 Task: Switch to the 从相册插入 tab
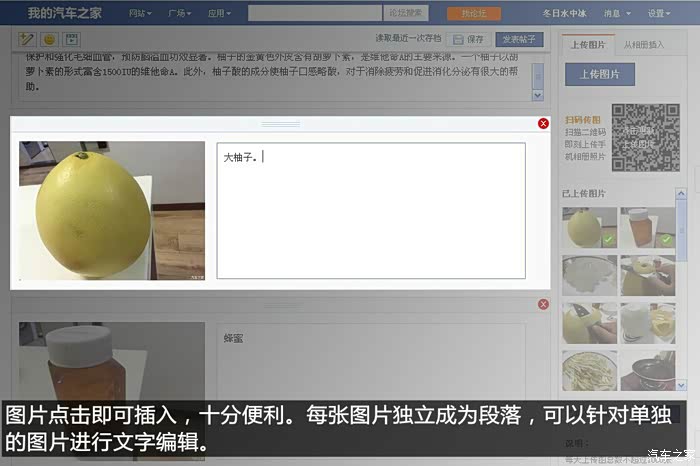click(644, 45)
